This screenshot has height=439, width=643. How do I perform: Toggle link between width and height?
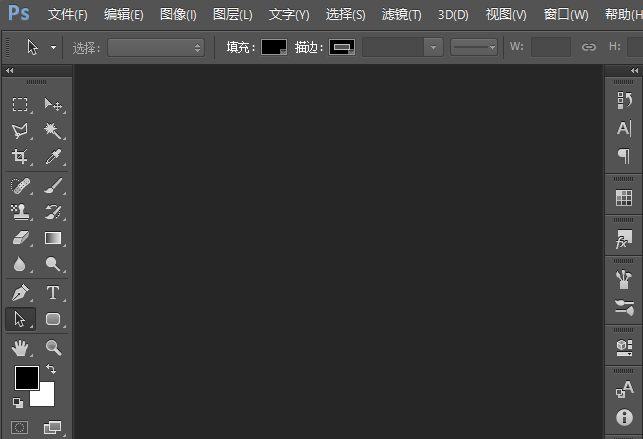(x=588, y=47)
